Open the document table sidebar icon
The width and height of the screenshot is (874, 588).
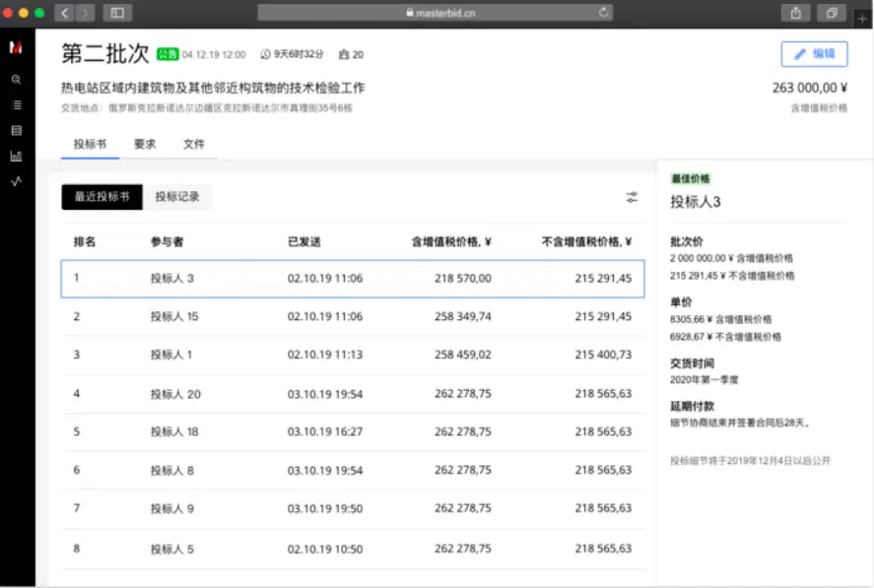(16, 130)
